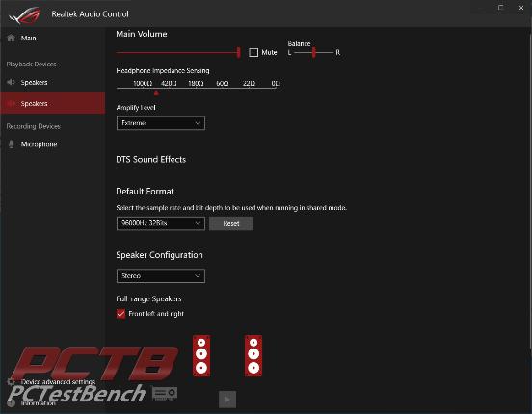The image size is (532, 414).
Task: Click the ROG logo icon
Action: tap(25, 14)
